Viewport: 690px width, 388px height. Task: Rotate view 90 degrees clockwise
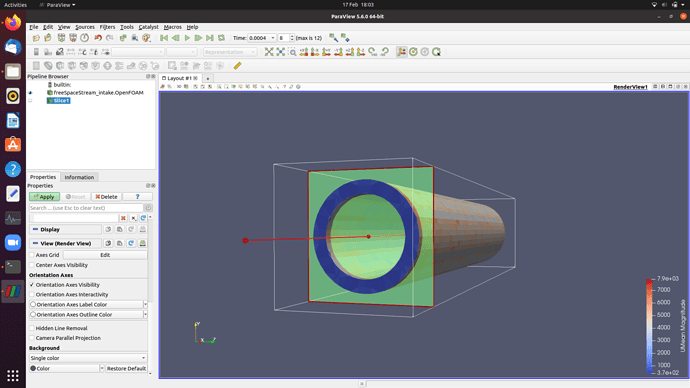(x=373, y=52)
